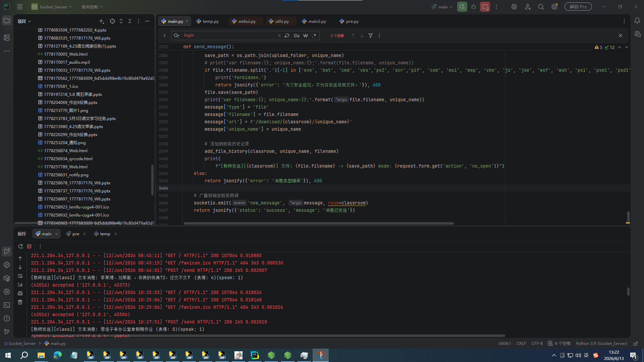Screen dimensions: 644x362
Task: Open Python Console tool window
Action: (7, 265)
